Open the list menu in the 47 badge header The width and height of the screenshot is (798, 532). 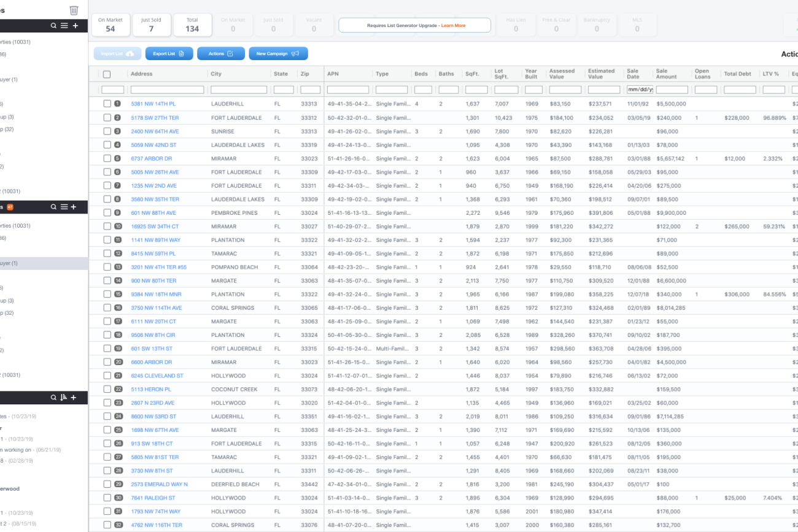tap(64, 207)
